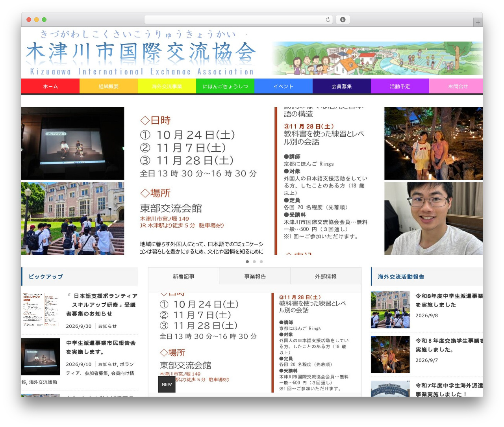Switch to the 事業報告 tab
504x427 pixels.
click(255, 277)
